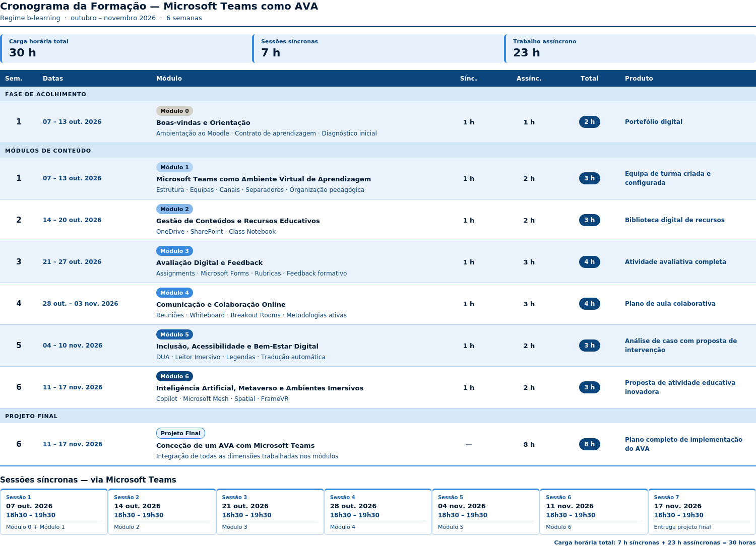This screenshot has height=546, width=756.
Task: Select the "Carga horária total" 30 h card
Action: coord(126,48)
